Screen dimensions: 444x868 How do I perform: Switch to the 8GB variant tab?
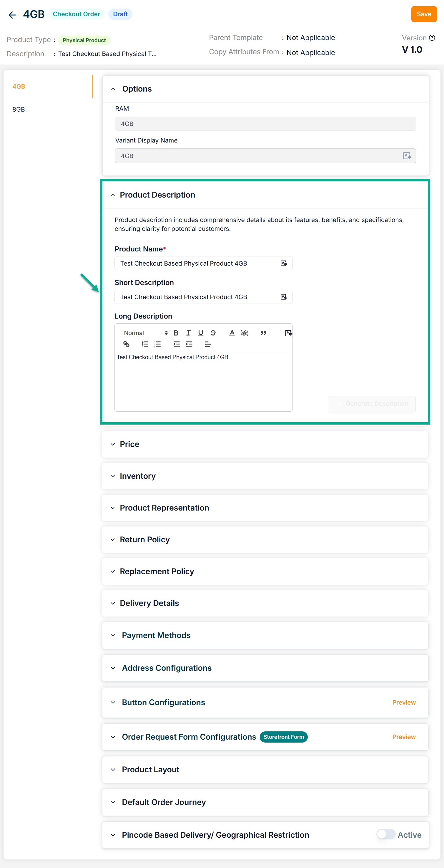19,110
